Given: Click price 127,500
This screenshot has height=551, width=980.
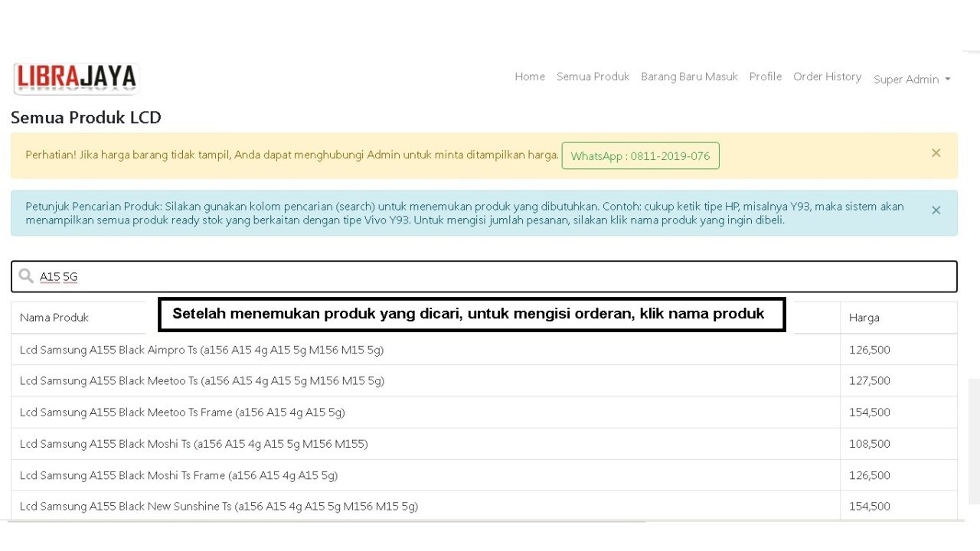Looking at the screenshot, I should [x=869, y=380].
